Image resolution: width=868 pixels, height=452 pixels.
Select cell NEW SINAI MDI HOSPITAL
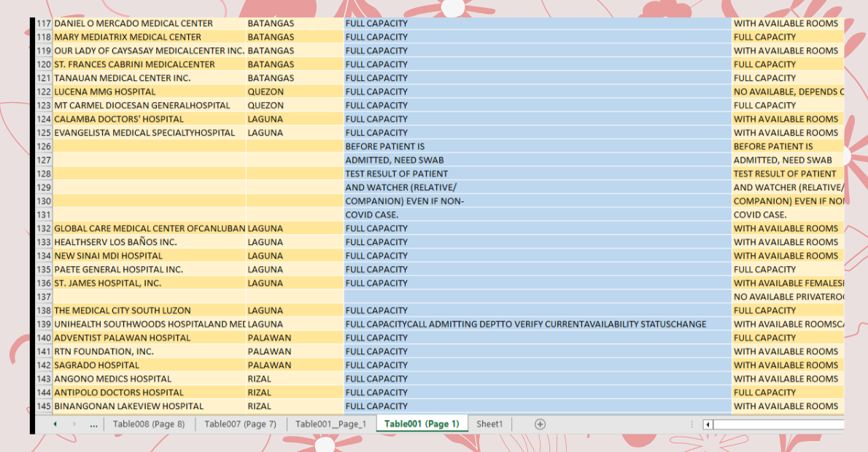(150, 256)
